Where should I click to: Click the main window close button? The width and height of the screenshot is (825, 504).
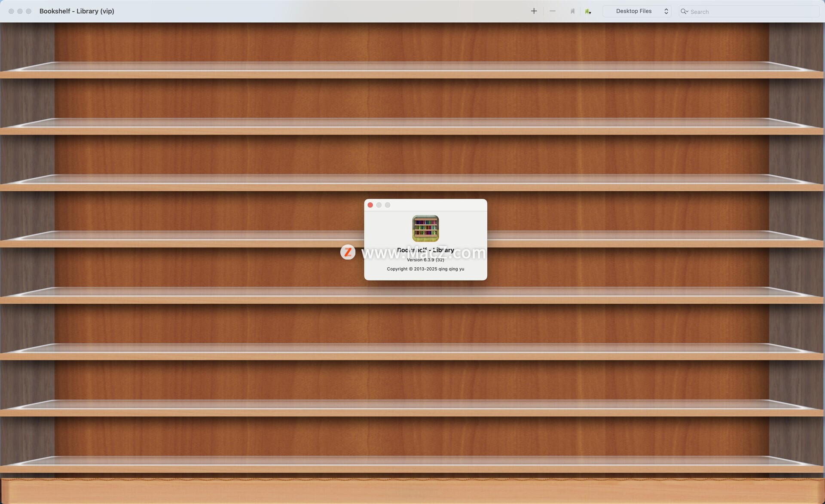coord(11,11)
